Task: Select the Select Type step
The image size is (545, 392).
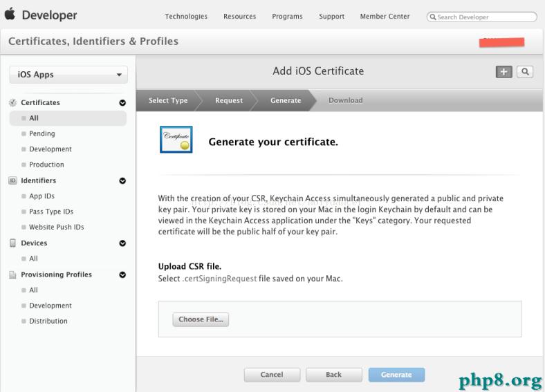Action: [x=168, y=100]
